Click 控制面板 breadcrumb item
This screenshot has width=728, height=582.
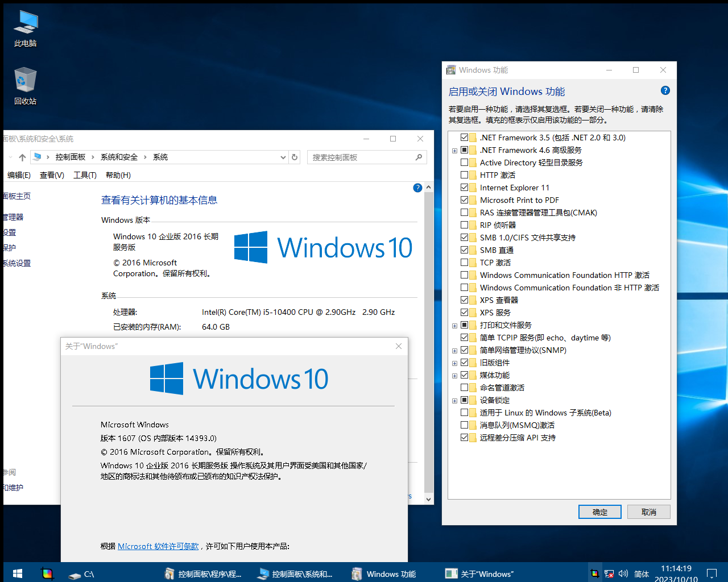coord(71,157)
